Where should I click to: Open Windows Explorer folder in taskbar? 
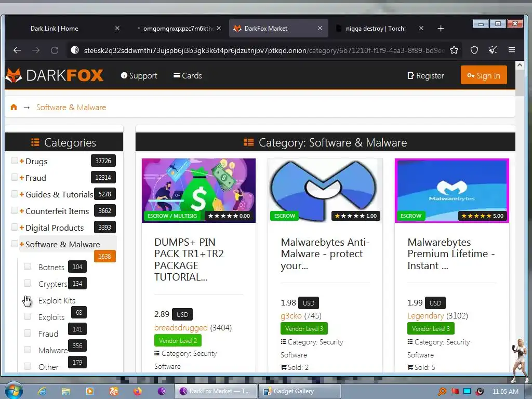coord(66,391)
